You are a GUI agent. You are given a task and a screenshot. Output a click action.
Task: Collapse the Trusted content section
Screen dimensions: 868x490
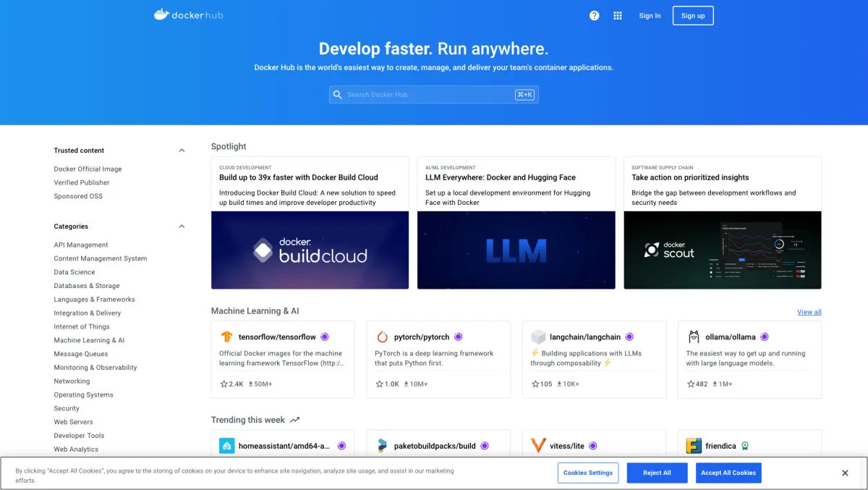click(182, 151)
